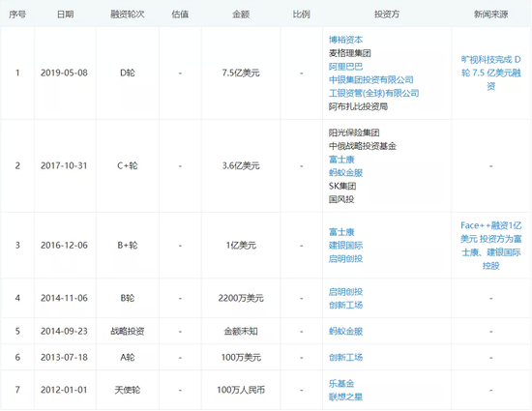Select the date cell 2012-01-01
532x411 pixels.
click(x=64, y=390)
